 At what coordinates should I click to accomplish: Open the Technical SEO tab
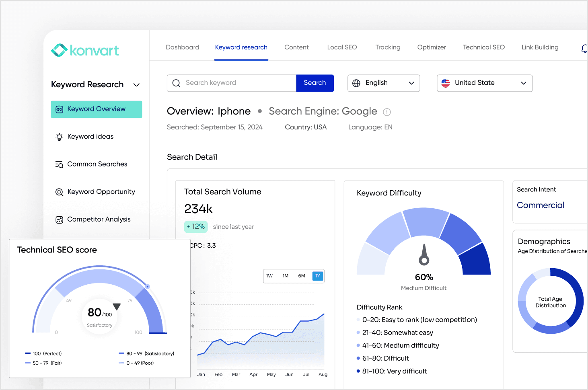click(484, 47)
